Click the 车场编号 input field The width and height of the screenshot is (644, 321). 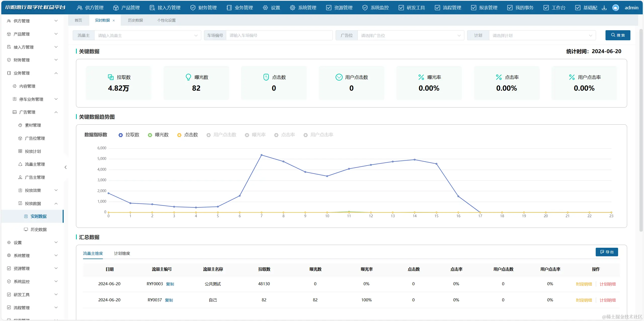tap(279, 35)
